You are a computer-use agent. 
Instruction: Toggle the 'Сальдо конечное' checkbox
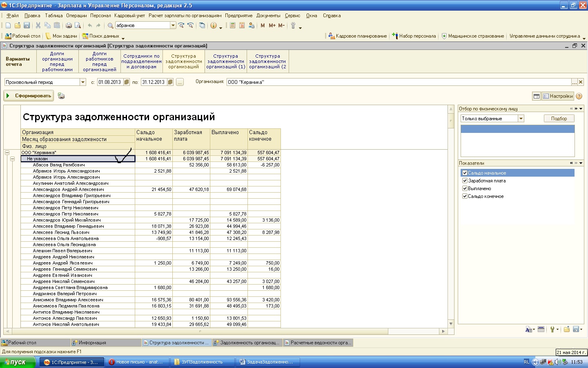point(465,196)
